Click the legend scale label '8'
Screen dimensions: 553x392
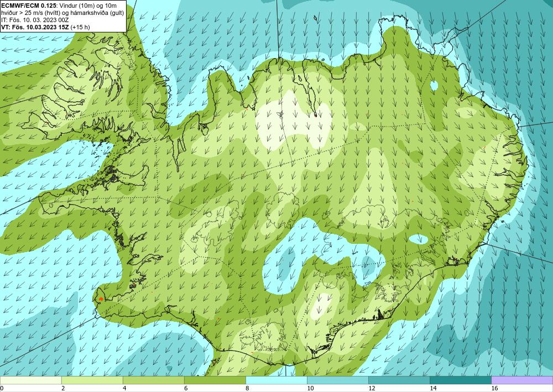tap(247, 389)
